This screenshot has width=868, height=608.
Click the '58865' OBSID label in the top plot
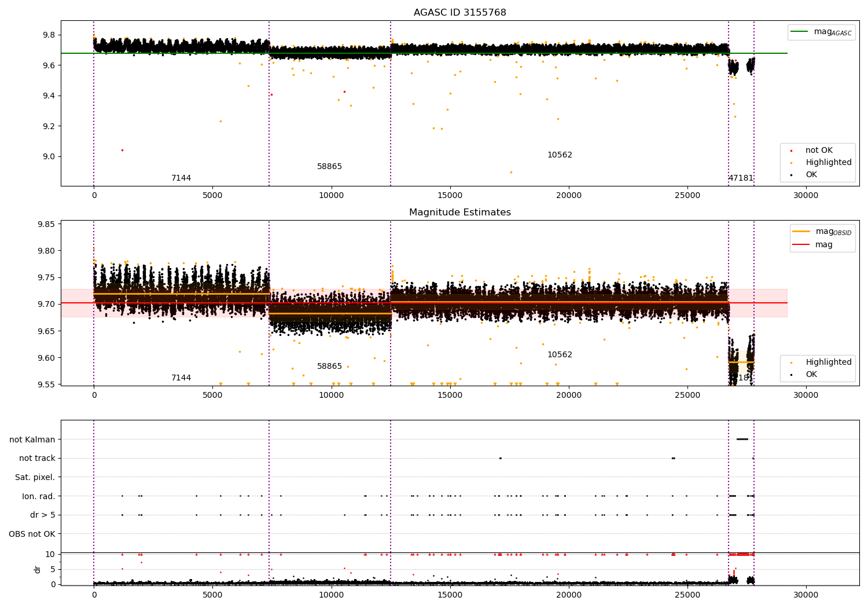(329, 167)
